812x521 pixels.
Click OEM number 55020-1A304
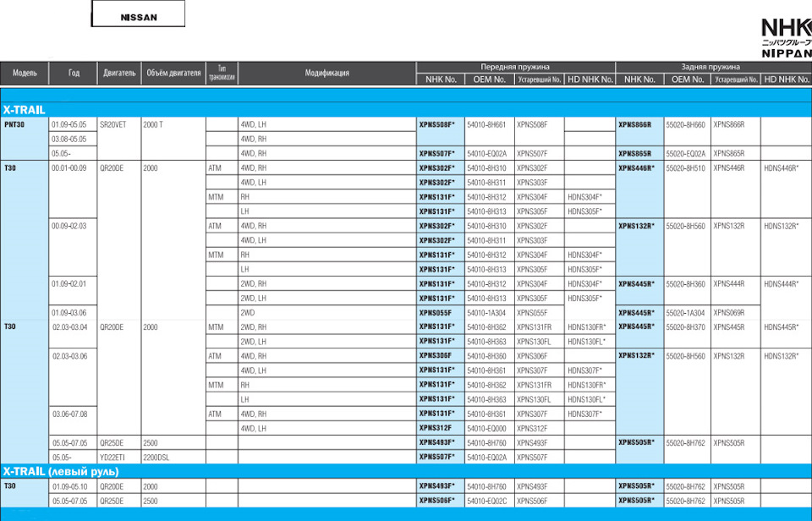tap(686, 313)
